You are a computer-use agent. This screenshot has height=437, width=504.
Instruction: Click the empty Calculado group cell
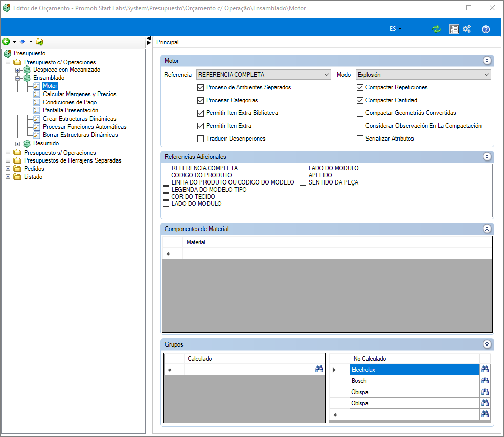(249, 369)
